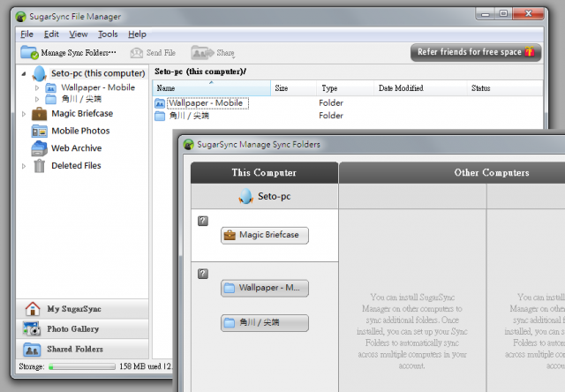The height and width of the screenshot is (392, 565).
Task: Open Shared Folders panel button
Action: point(82,349)
